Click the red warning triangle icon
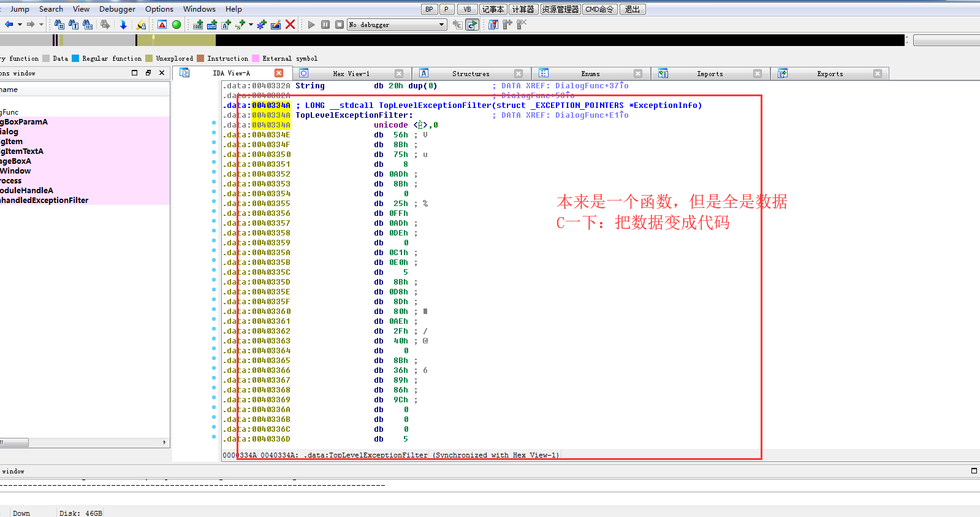 (x=162, y=25)
